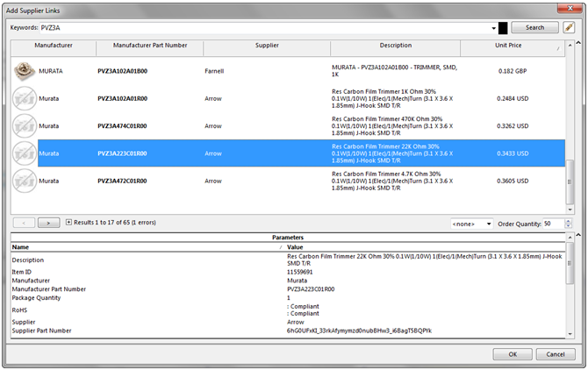
Task: Click the Parameters section header
Action: point(288,238)
